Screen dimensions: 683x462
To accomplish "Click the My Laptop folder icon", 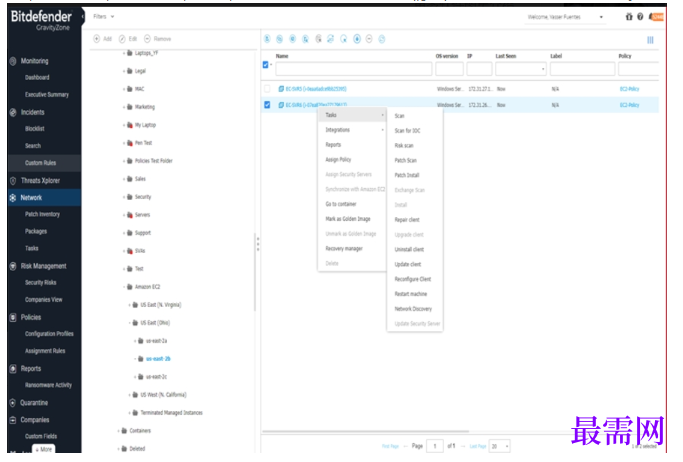I will (129, 125).
